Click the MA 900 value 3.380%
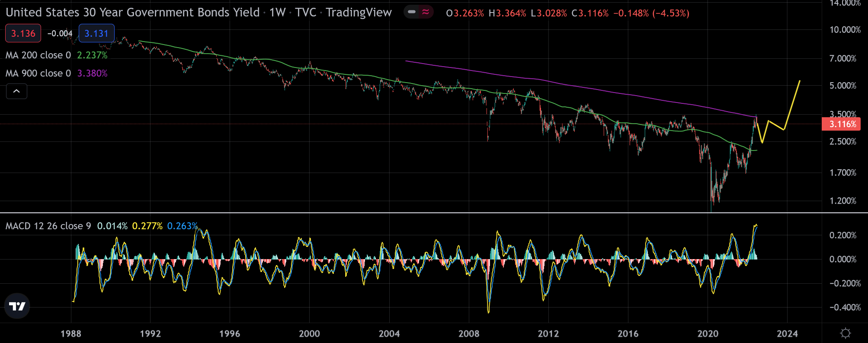The width and height of the screenshot is (868, 343). (x=92, y=74)
